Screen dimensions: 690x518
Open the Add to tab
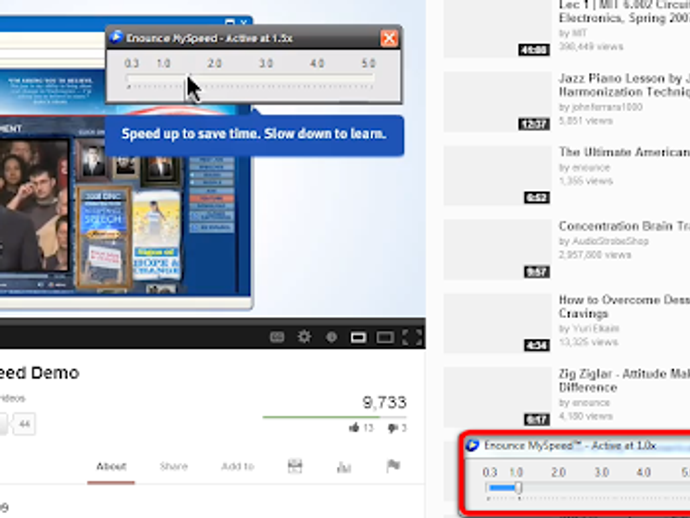[x=238, y=467]
